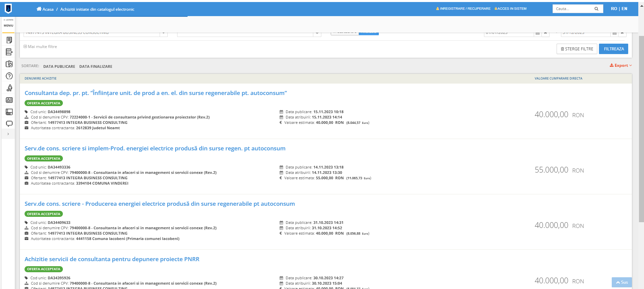Click ACCES IN SISTEM link

coord(510,9)
